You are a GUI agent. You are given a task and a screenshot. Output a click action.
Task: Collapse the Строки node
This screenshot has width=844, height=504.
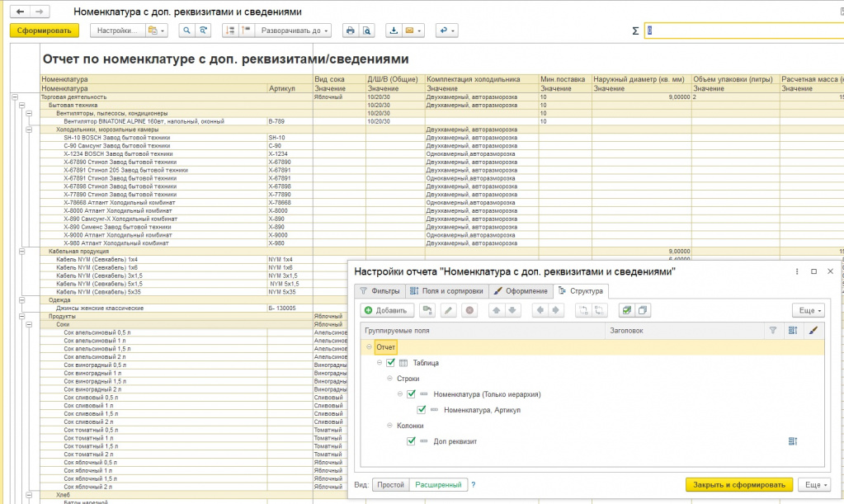coord(389,379)
